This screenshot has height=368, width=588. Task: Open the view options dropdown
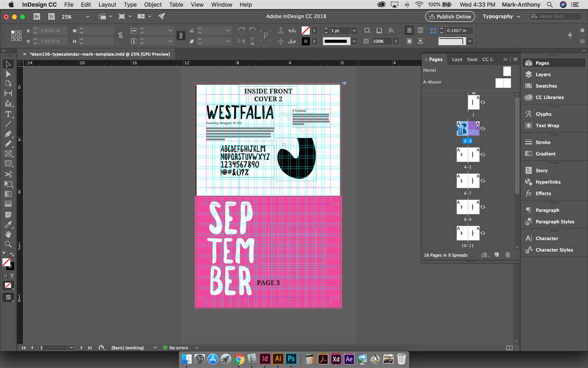[x=105, y=16]
